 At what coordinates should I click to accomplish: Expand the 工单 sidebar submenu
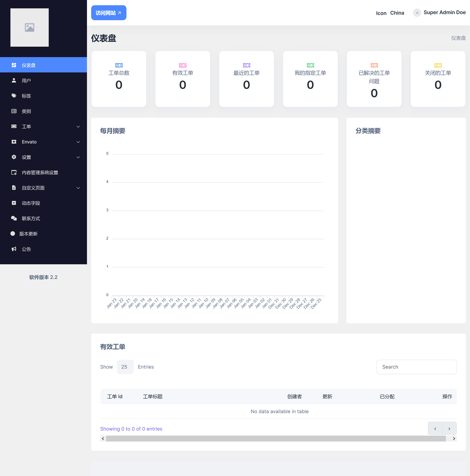point(78,127)
